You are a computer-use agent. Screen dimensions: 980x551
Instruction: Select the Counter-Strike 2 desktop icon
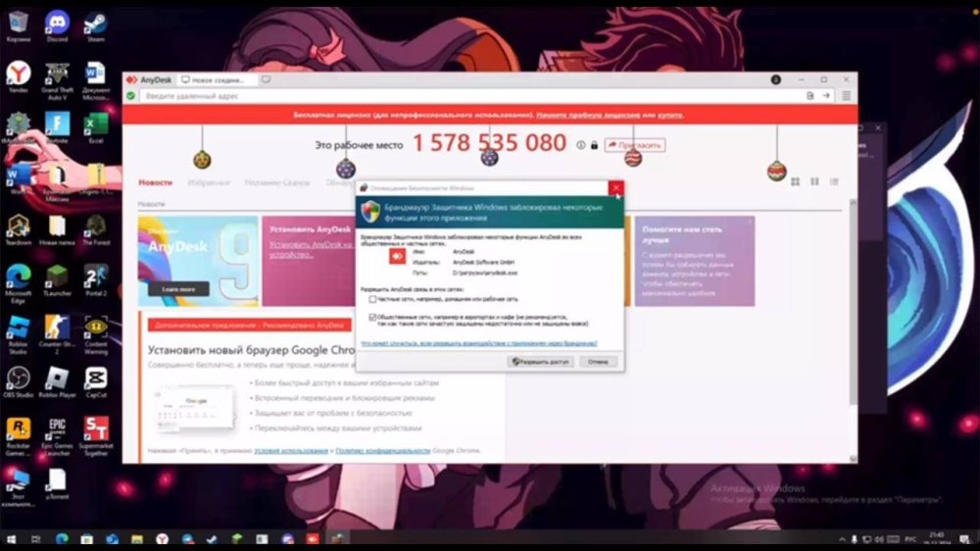[x=57, y=334]
